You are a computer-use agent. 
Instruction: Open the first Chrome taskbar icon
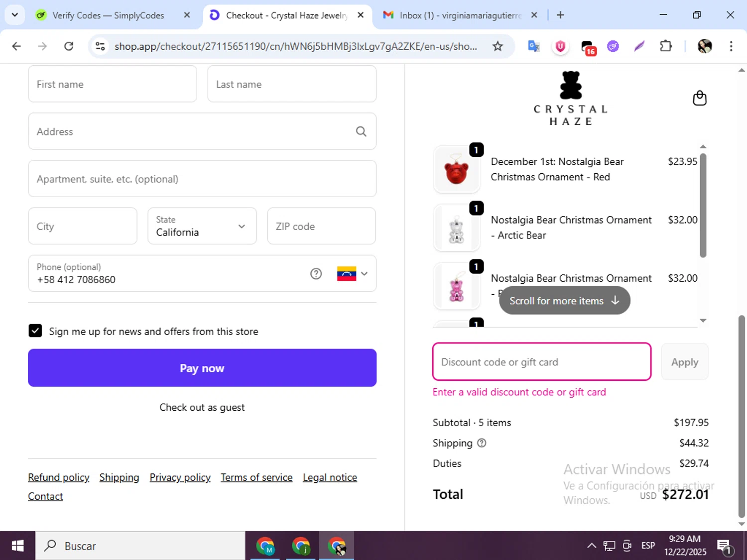pos(265,546)
